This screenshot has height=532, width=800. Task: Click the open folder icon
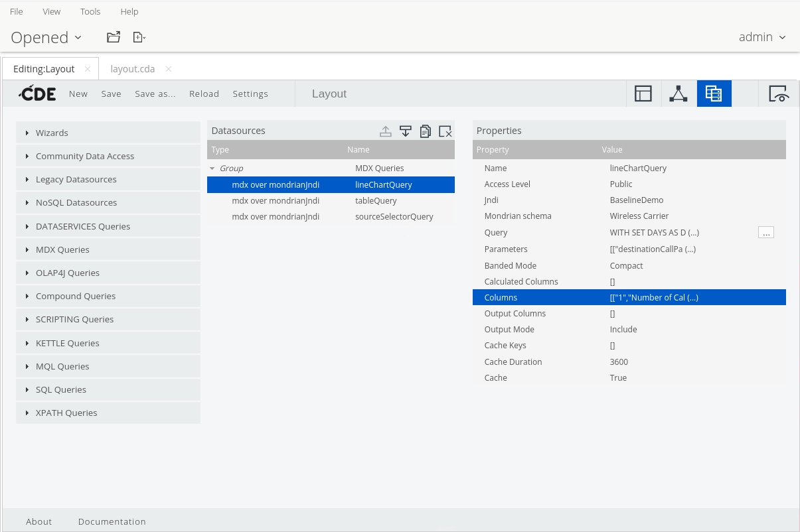click(114, 37)
